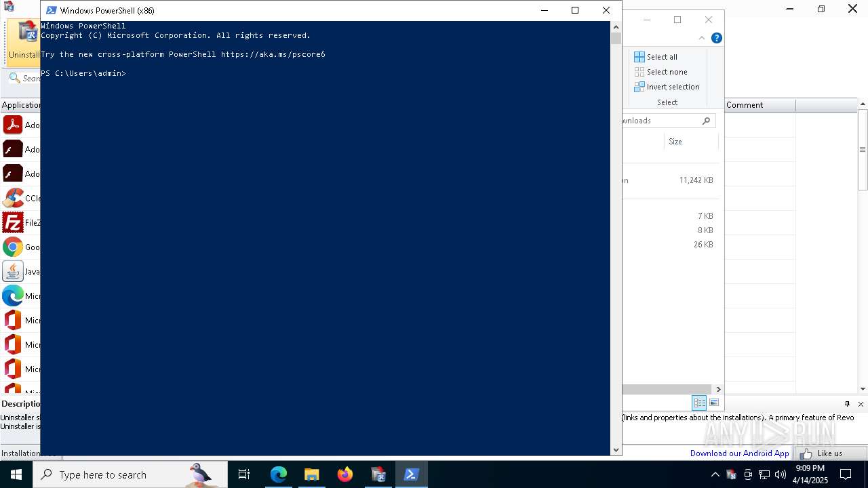Click the magnifier icon in the Explorer search box
Screen dimensions: 868x488
tap(706, 121)
